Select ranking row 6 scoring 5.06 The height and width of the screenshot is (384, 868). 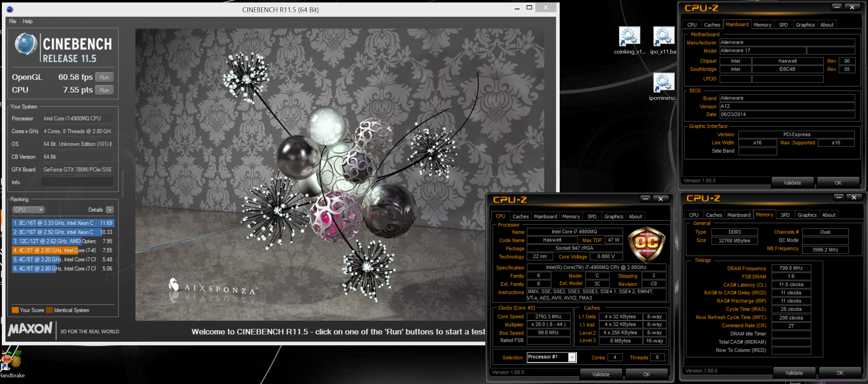(63, 268)
